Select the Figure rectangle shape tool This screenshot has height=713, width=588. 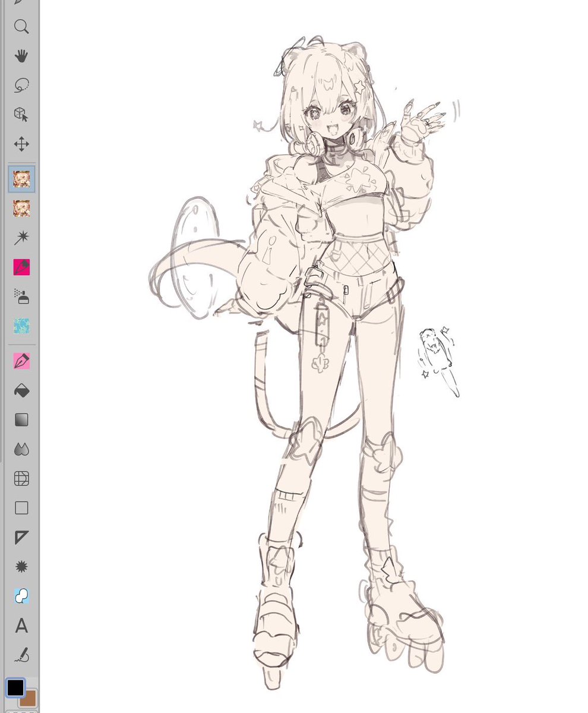[21, 508]
